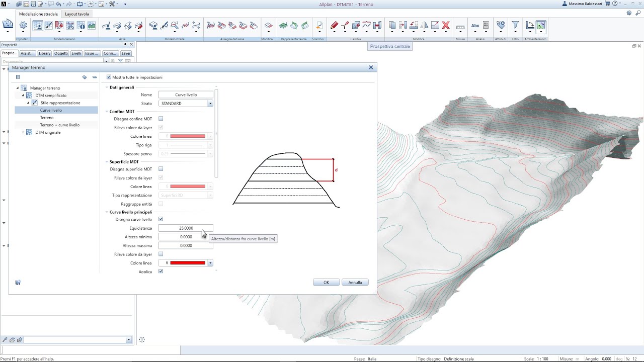Toggle Disegna curve livello checkbox
Viewport: 644px width, 362px height.
(161, 219)
